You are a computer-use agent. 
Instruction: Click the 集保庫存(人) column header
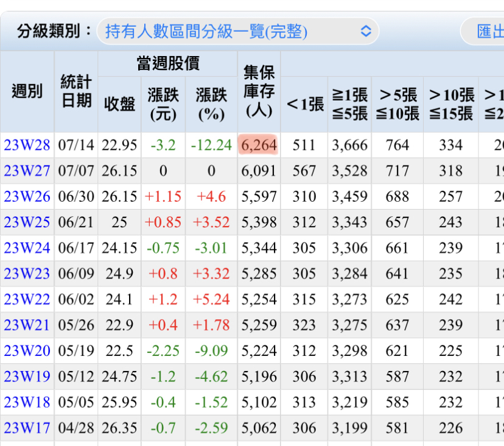click(x=259, y=91)
